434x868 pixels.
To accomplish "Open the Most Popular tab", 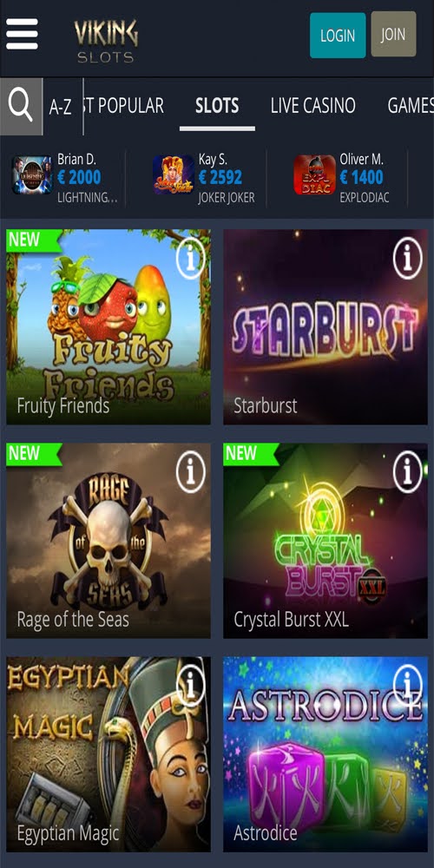I will coord(124,106).
